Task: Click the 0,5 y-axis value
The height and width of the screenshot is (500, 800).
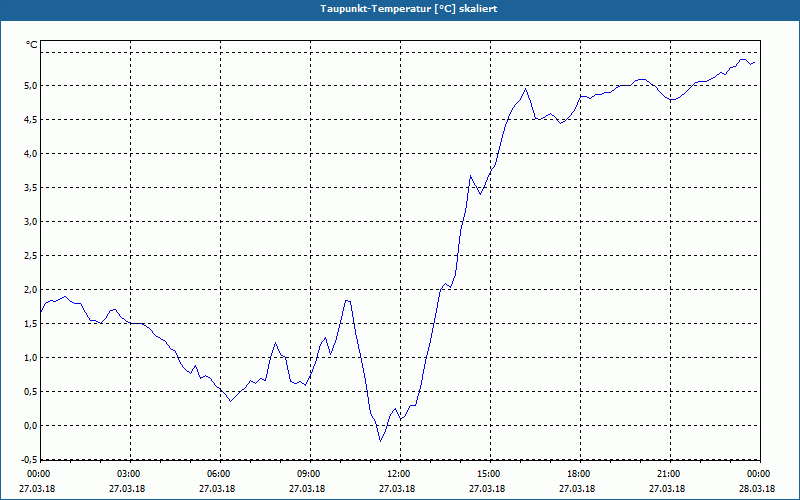Action: (x=31, y=392)
